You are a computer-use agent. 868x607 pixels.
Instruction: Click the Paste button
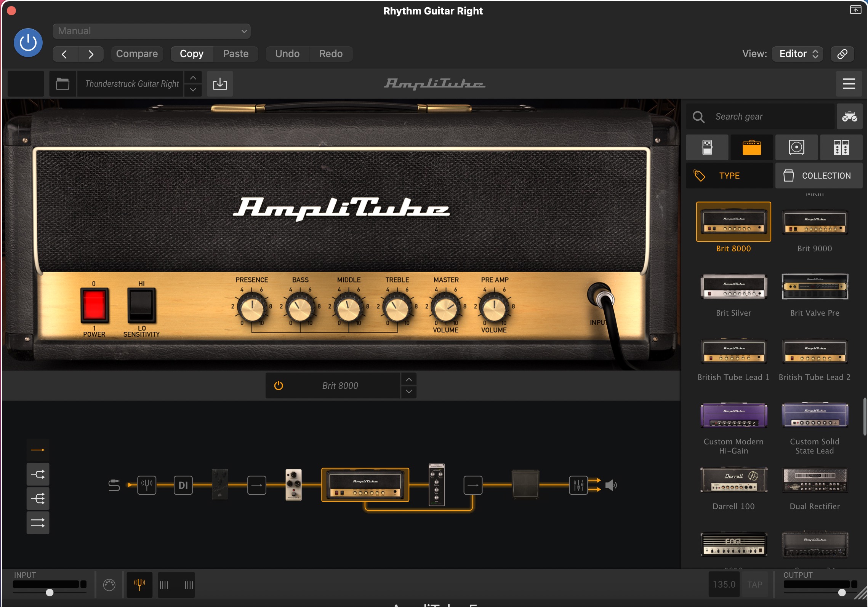[x=236, y=54]
